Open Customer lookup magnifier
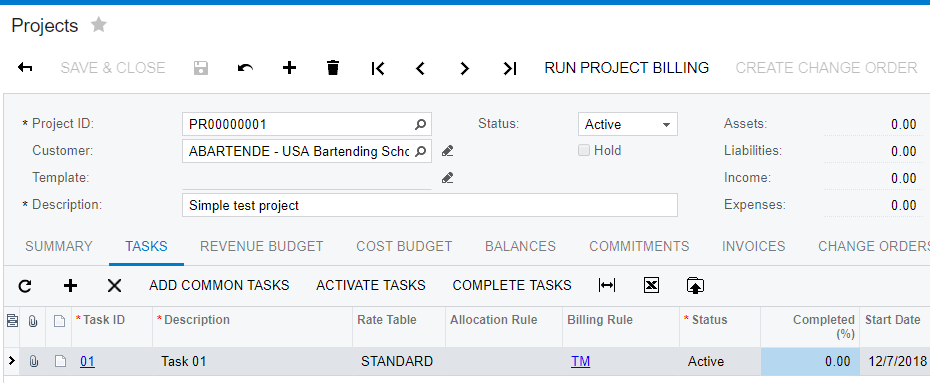This screenshot has width=930, height=383. click(420, 151)
